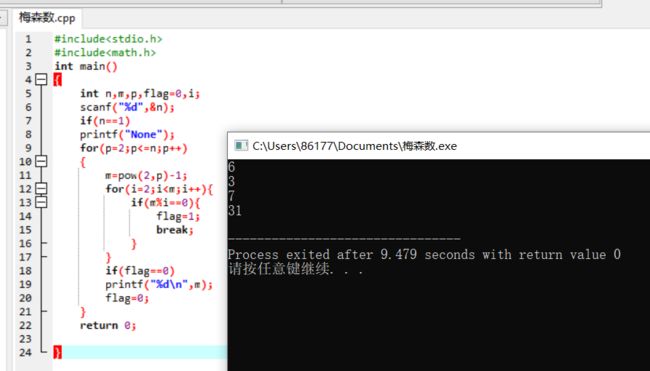Collapse the outer for-loop fold at line 10

pyautogui.click(x=41, y=161)
